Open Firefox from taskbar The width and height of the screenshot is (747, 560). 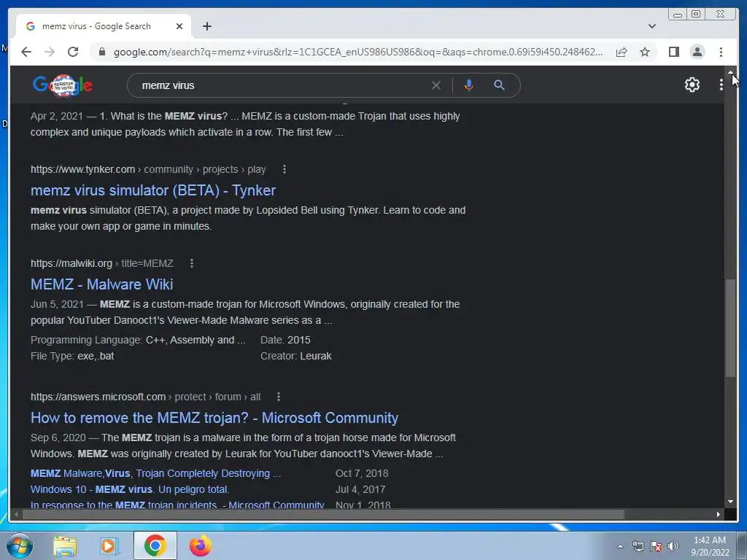[200, 545]
